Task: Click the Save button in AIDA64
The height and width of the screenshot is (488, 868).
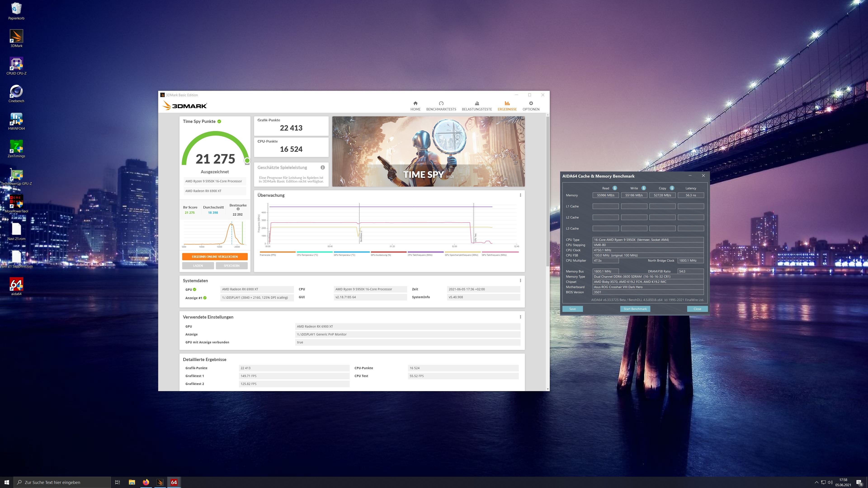Action: 572,309
